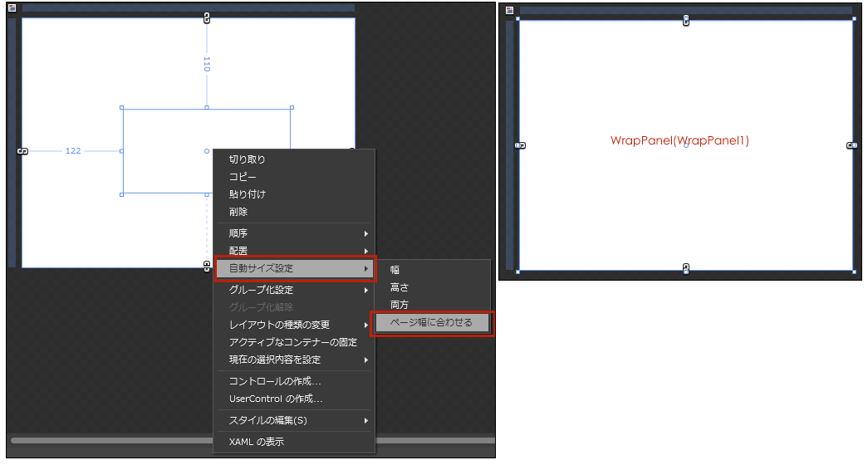Expand レイアウトの種類の変更 submenu
Screen dimensions: 868x465
pos(294,325)
